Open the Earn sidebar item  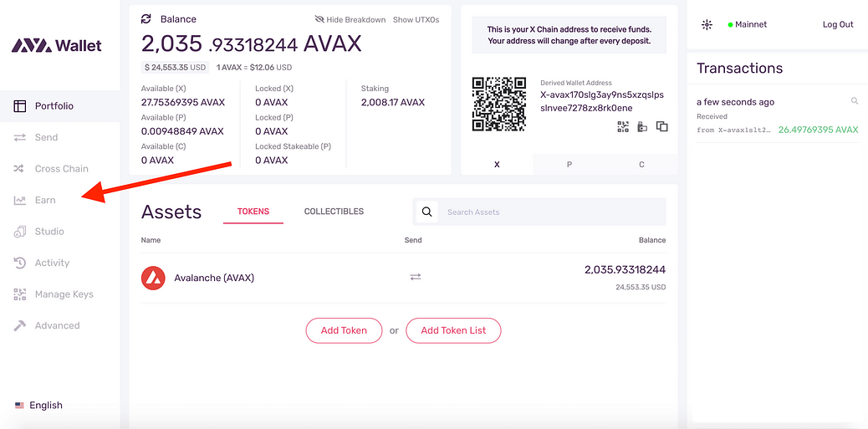[x=59, y=200]
